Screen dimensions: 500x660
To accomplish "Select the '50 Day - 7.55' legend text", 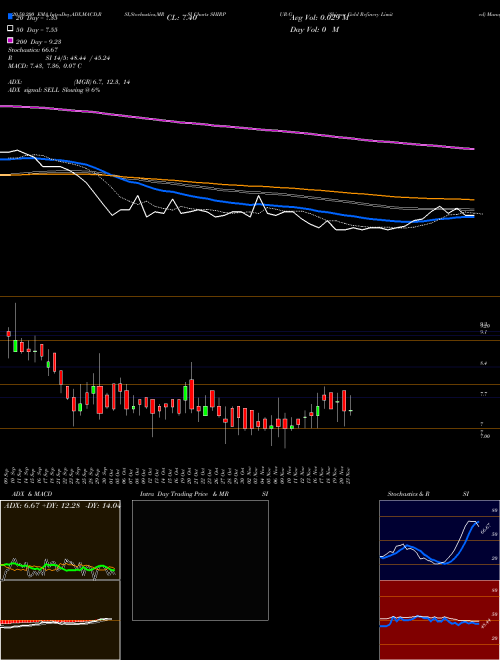I will pyautogui.click(x=37, y=29).
